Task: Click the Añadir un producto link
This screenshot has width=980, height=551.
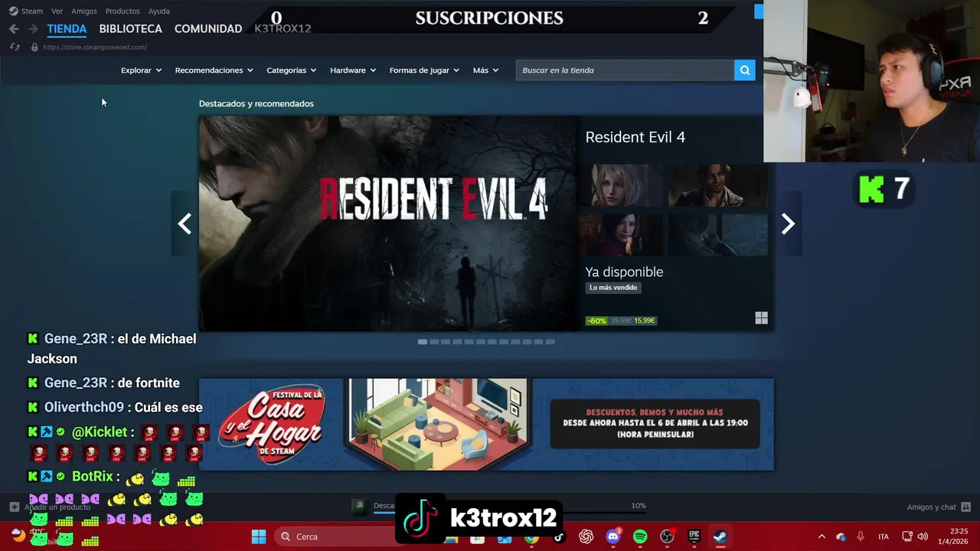Action: tap(57, 507)
